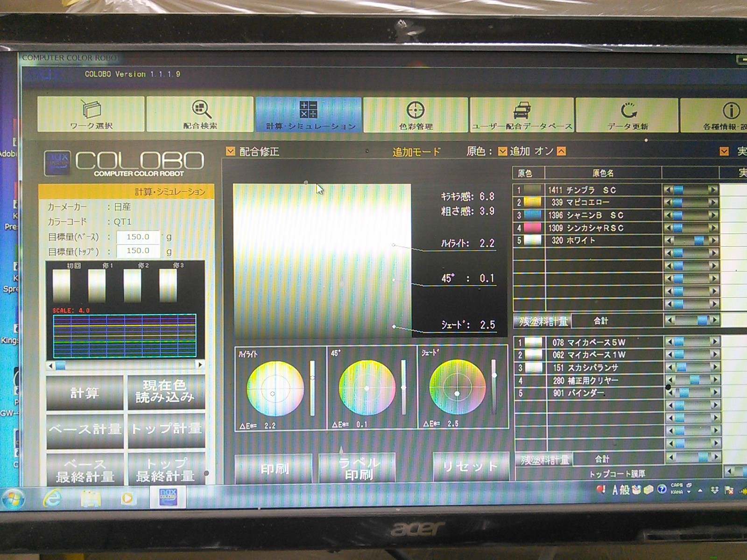Select the 初回 color thumbnail
The width and height of the screenshot is (747, 560).
pyautogui.click(x=61, y=286)
